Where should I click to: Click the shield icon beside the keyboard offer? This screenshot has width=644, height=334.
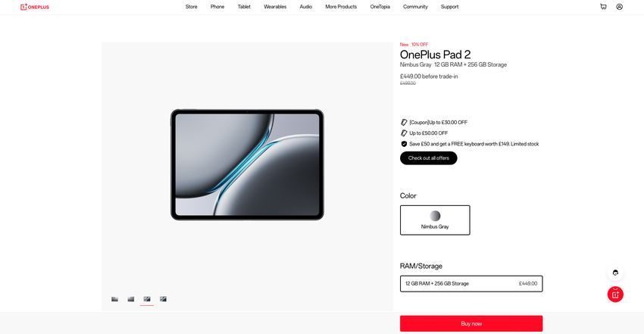point(404,144)
